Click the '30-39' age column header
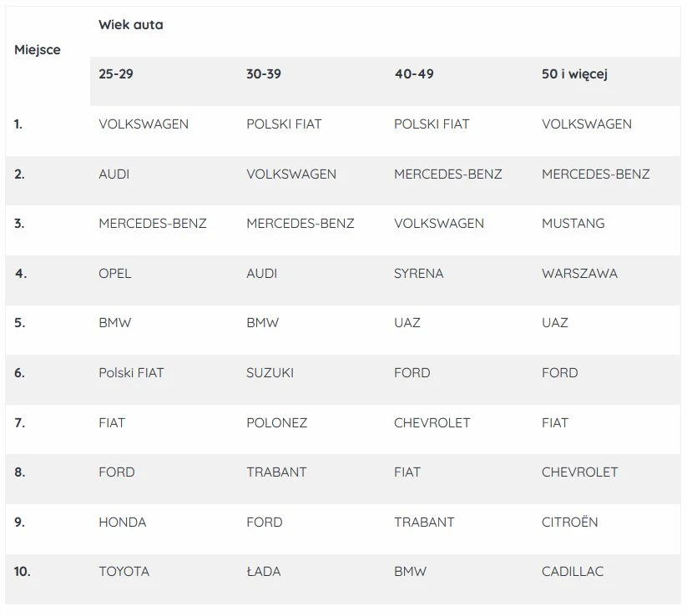 coord(263,74)
